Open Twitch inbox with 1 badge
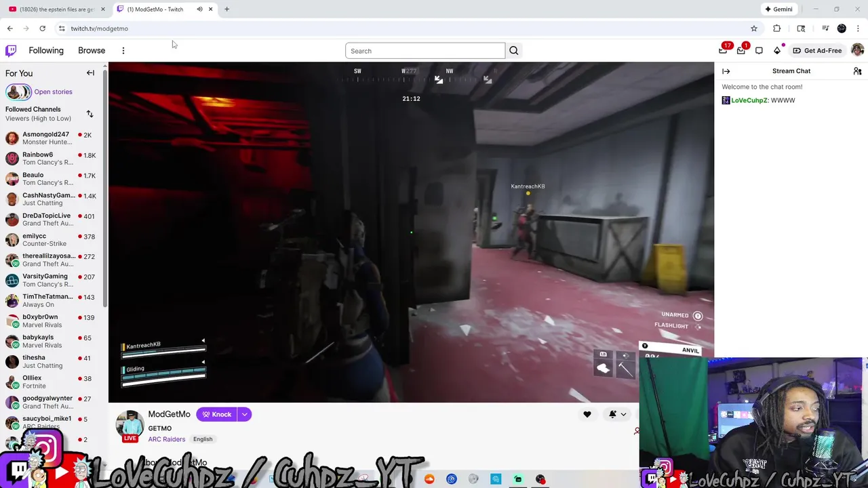The width and height of the screenshot is (868, 488). pyautogui.click(x=741, y=50)
